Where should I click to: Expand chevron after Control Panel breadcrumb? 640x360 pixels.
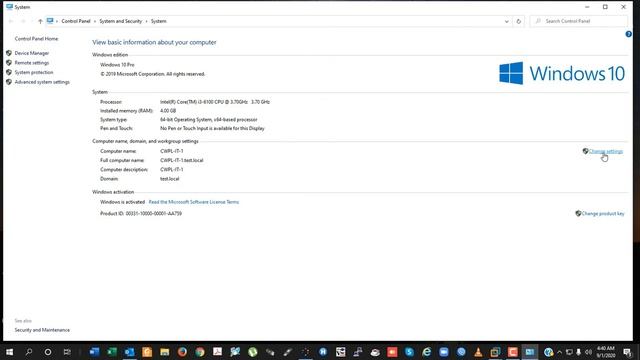pyautogui.click(x=95, y=21)
